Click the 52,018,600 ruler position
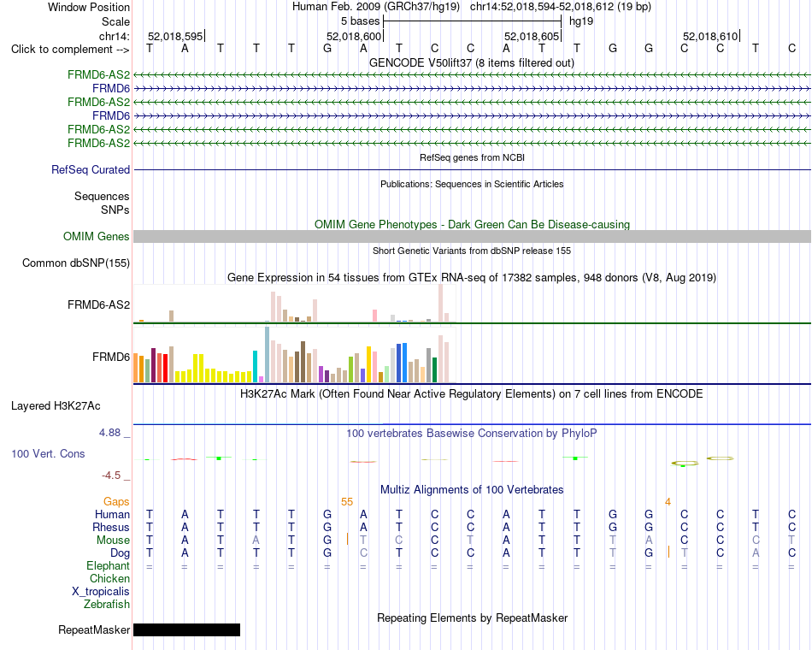812x650 pixels. pyautogui.click(x=354, y=36)
